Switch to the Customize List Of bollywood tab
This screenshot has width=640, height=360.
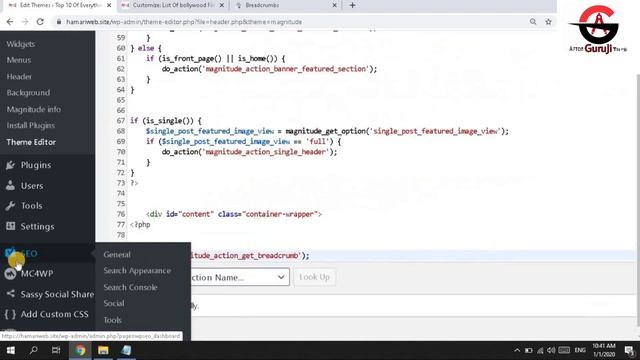tap(173, 5)
